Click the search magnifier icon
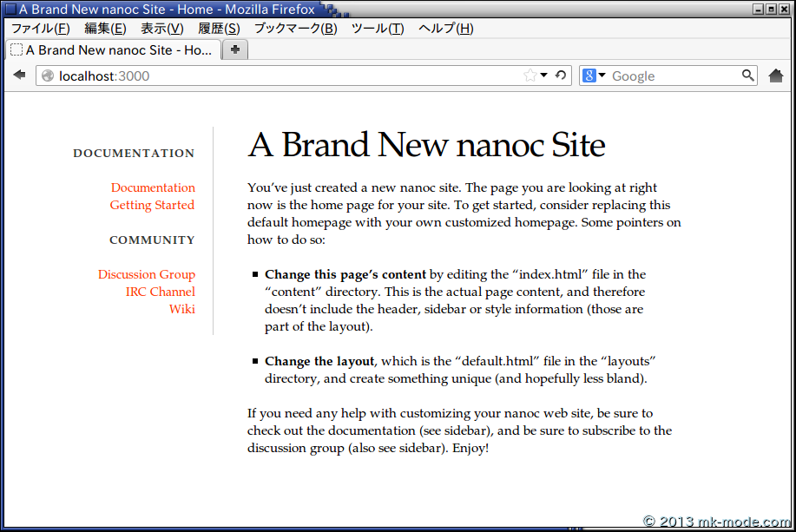 pyautogui.click(x=747, y=76)
